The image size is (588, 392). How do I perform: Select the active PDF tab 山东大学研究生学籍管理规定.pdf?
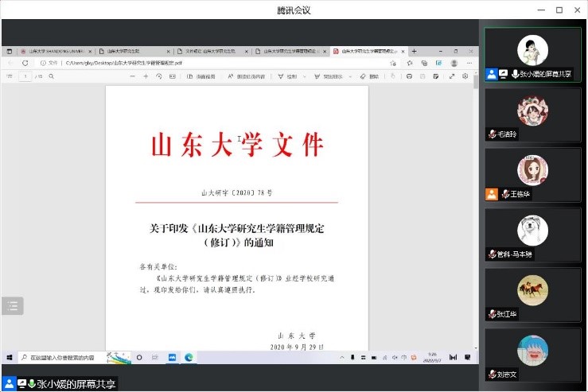369,52
